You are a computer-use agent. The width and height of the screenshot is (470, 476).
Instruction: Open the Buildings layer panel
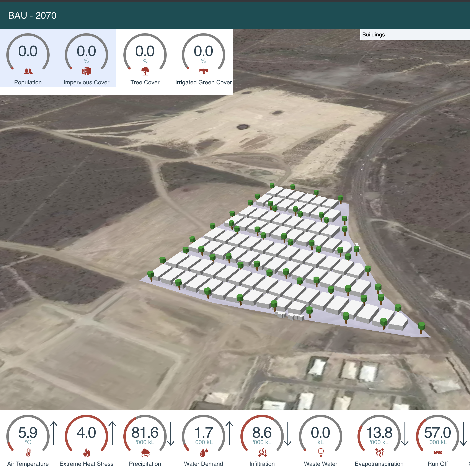415,34
